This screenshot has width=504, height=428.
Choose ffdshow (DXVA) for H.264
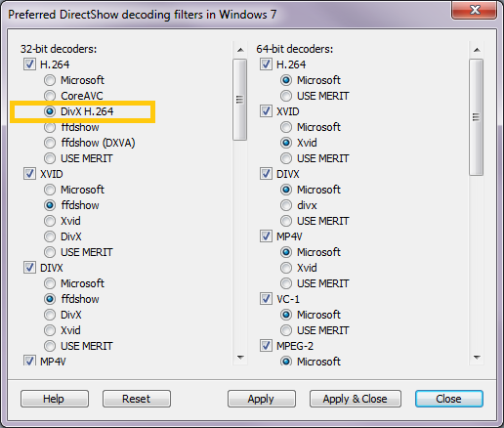pyautogui.click(x=50, y=143)
